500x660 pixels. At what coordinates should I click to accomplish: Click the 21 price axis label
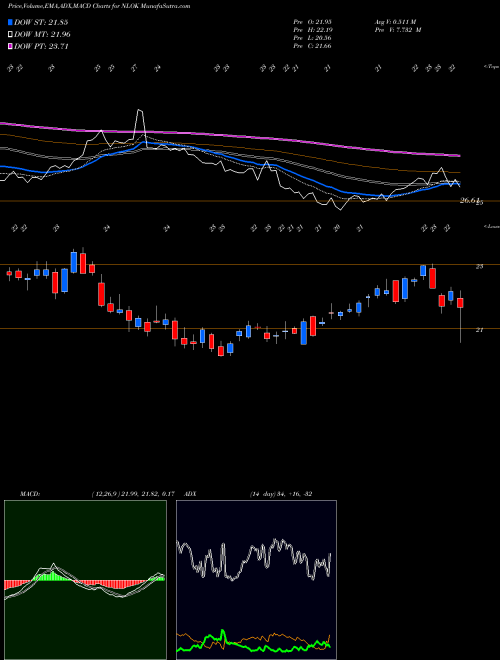point(479,330)
